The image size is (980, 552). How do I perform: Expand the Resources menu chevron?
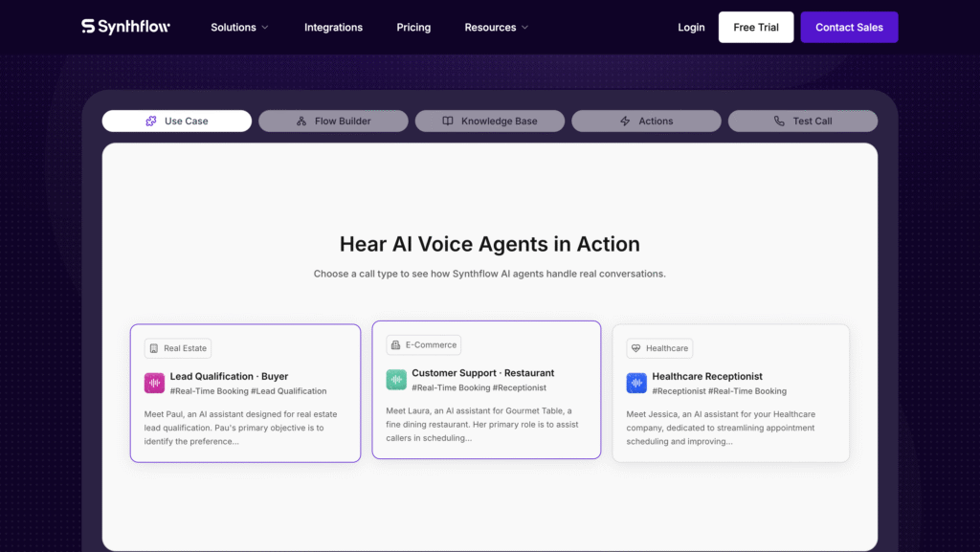[x=525, y=28]
